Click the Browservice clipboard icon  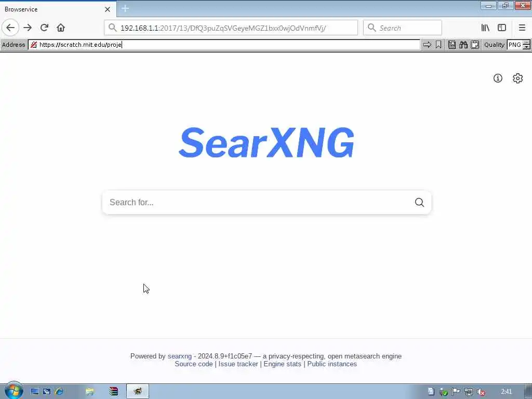pyautogui.click(x=475, y=45)
